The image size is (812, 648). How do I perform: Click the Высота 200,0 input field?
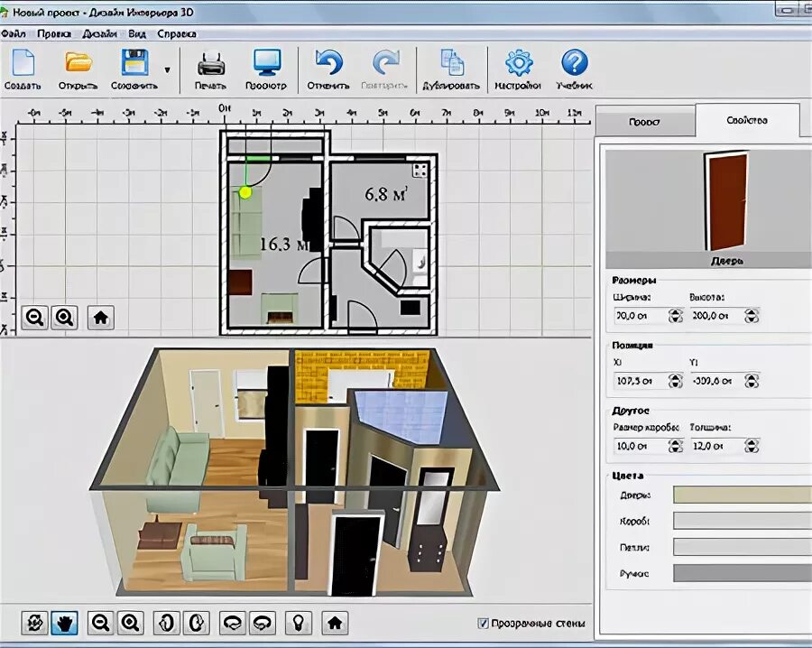(x=716, y=316)
